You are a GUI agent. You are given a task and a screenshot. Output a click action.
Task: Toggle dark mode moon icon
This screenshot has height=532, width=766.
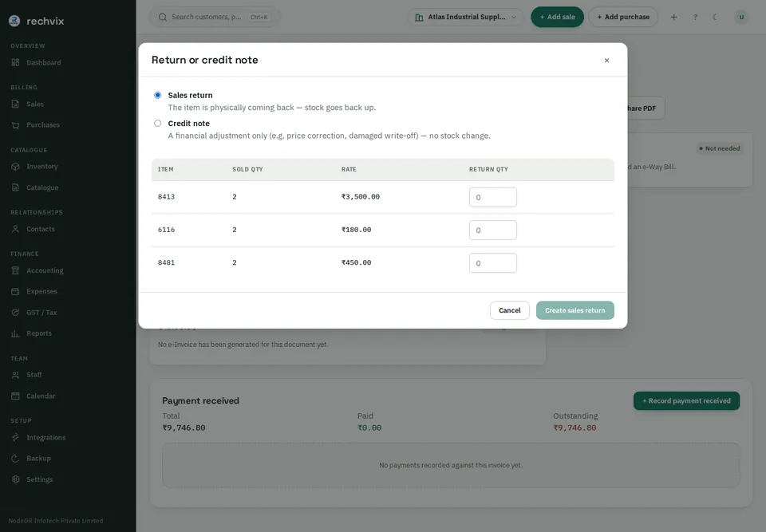715,17
